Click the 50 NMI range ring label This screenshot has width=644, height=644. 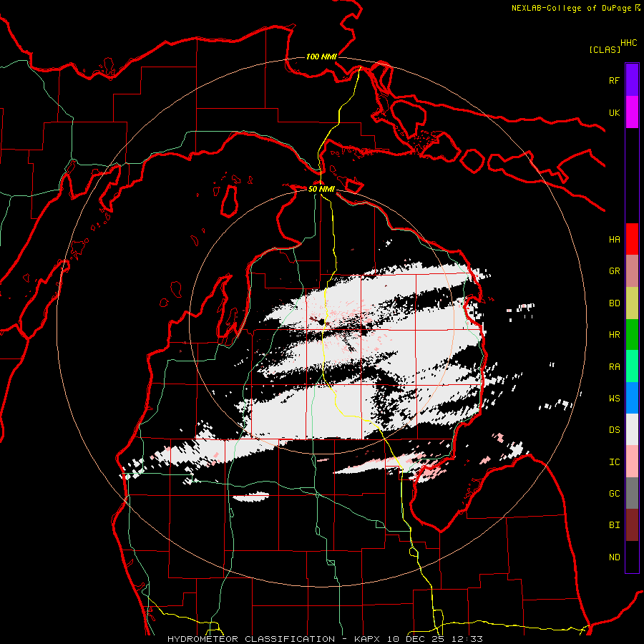(x=321, y=189)
